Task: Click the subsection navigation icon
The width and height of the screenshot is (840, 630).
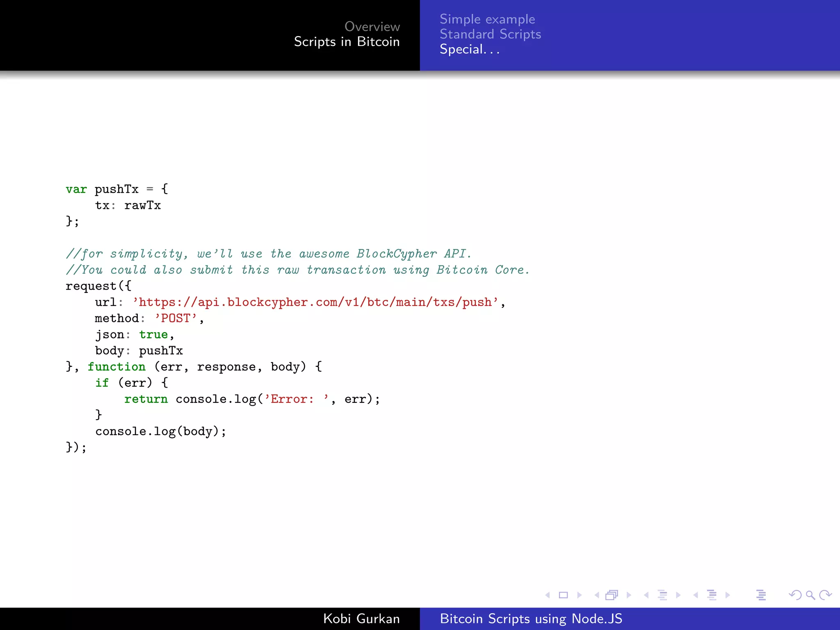Action: [662, 595]
